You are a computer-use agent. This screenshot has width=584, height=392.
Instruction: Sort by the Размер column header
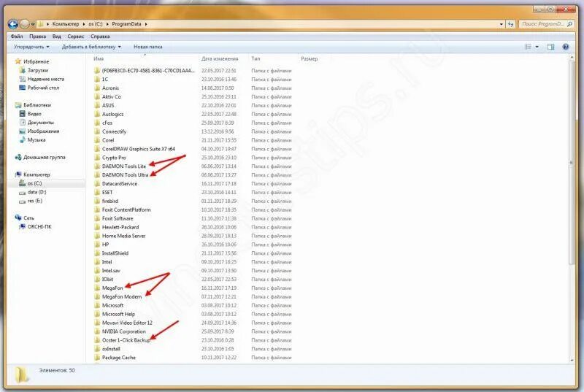309,59
